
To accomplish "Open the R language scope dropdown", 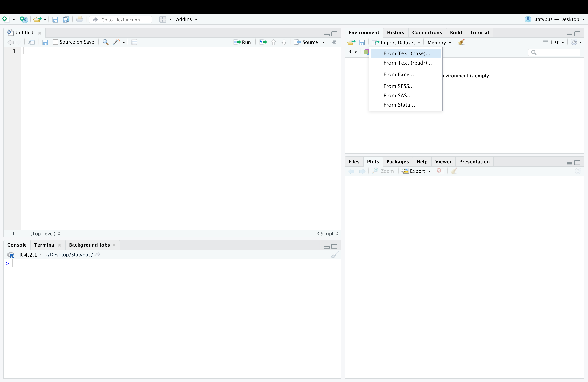I will (x=353, y=52).
